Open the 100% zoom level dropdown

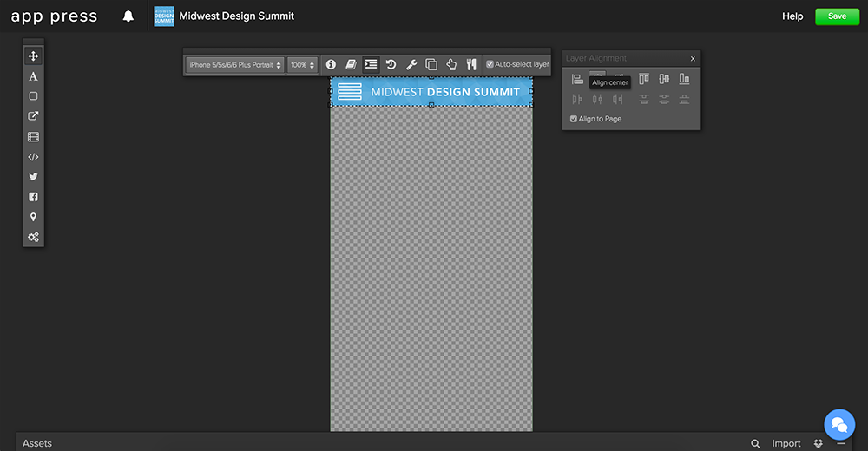tap(303, 65)
